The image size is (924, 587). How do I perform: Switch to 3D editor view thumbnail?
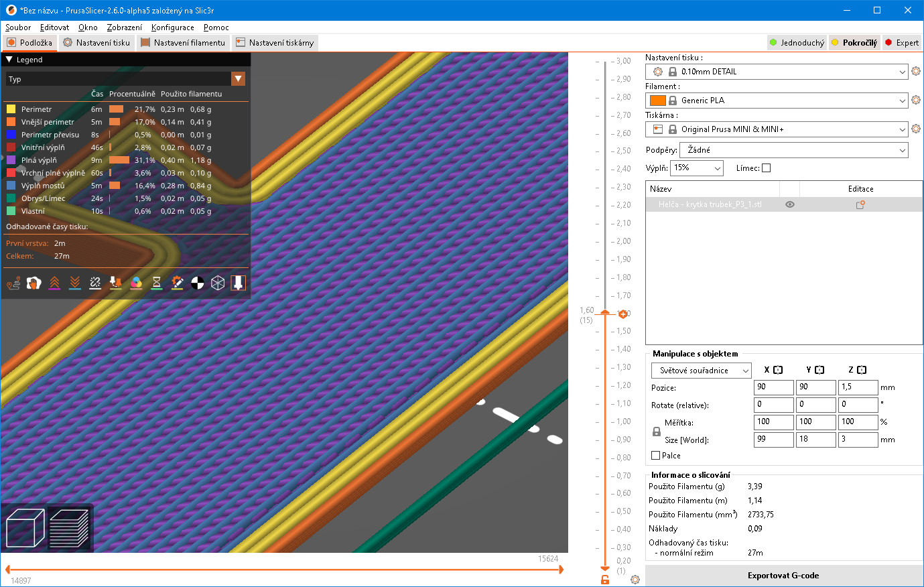(x=25, y=527)
